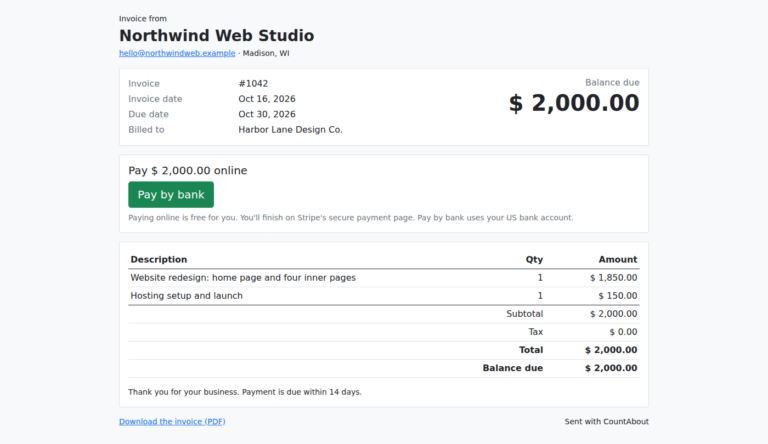Click the Balance due label above total
The width and height of the screenshot is (768, 444).
coord(612,82)
